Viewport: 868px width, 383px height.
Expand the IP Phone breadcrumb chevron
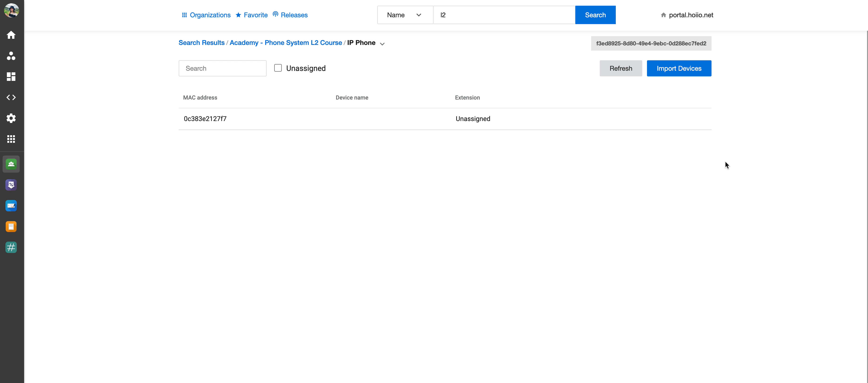pyautogui.click(x=382, y=44)
